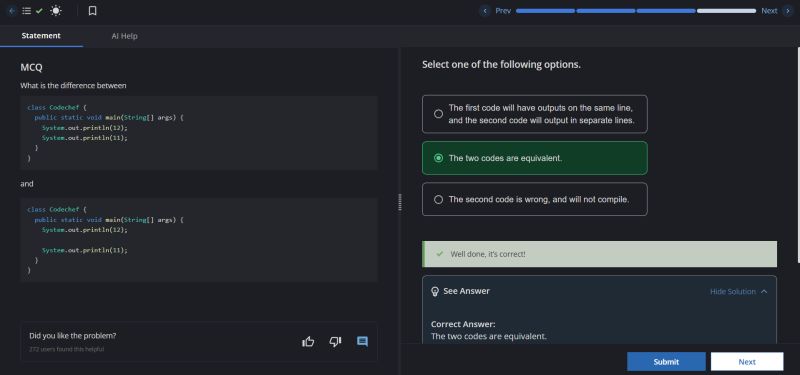Click the last progress bar segment
800x375 pixels.
[727, 11]
